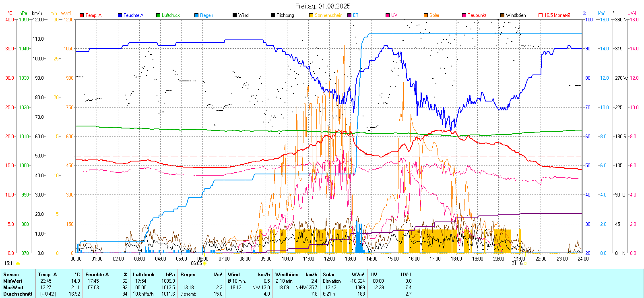This screenshot has height=298, width=644.
Task: Click the Richtung legend label
Action: point(285,15)
